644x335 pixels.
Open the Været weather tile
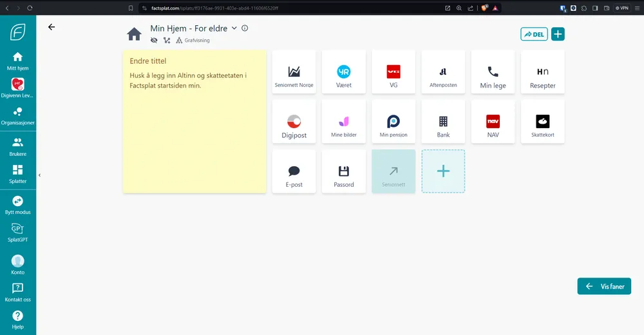[x=344, y=72]
